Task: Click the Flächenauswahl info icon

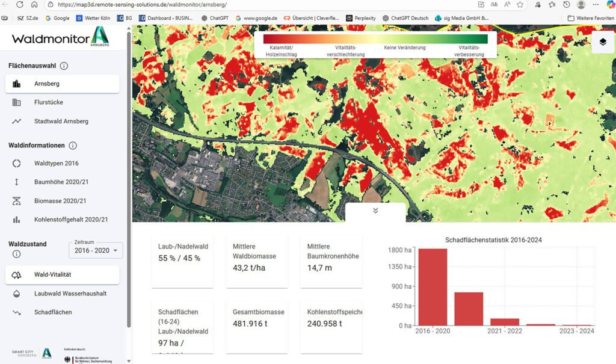Action: tap(64, 66)
